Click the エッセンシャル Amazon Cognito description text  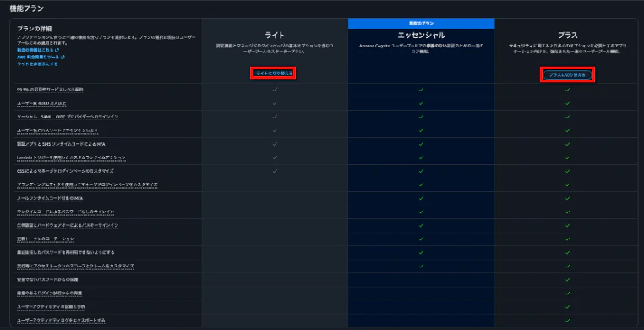point(421,49)
